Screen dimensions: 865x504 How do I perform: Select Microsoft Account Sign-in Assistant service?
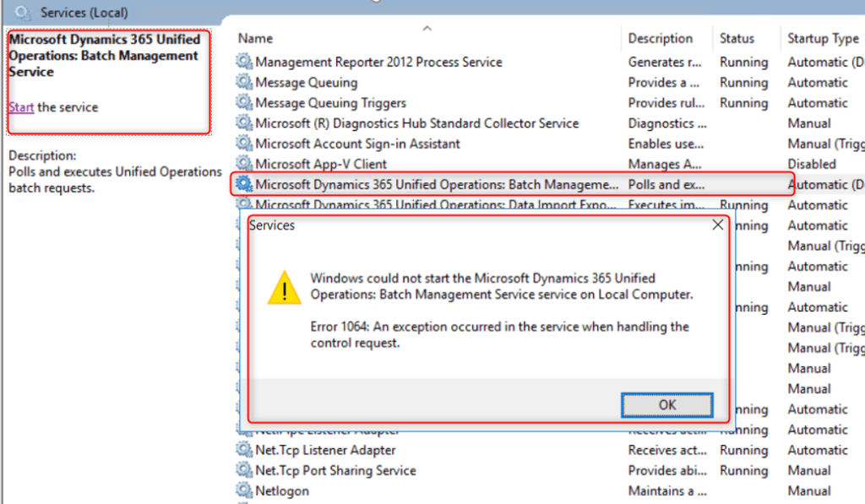point(357,144)
